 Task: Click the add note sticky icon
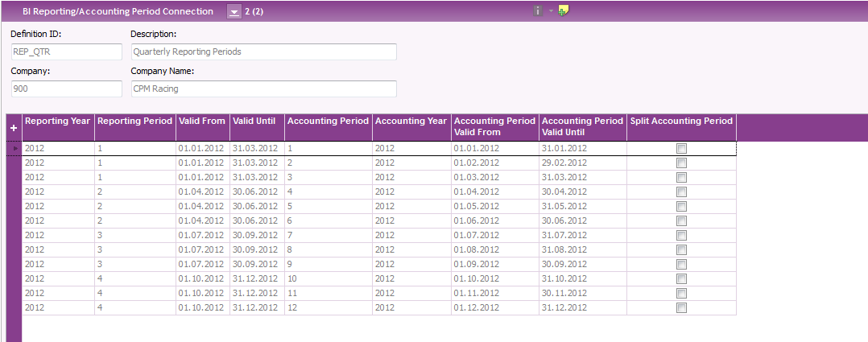tap(564, 11)
